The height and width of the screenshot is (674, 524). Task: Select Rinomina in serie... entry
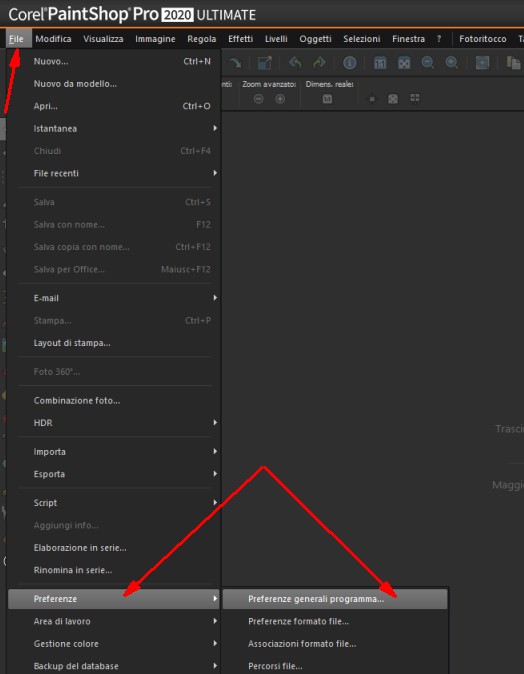click(x=114, y=570)
